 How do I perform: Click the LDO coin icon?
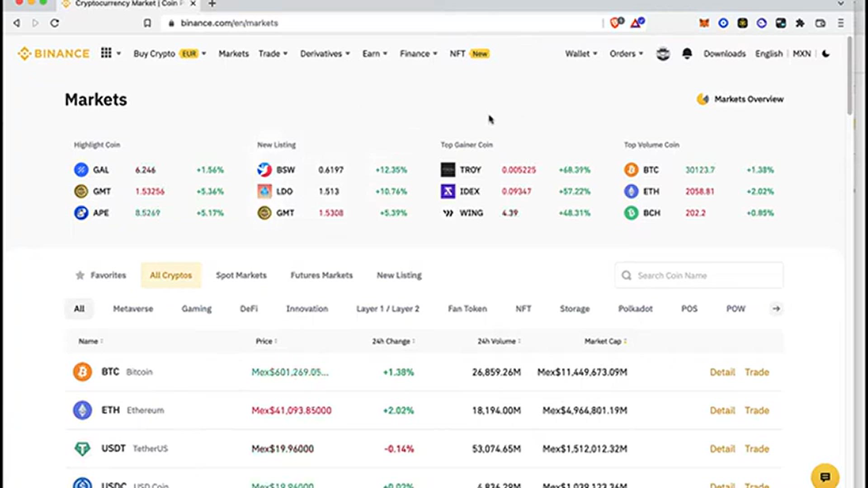point(264,191)
